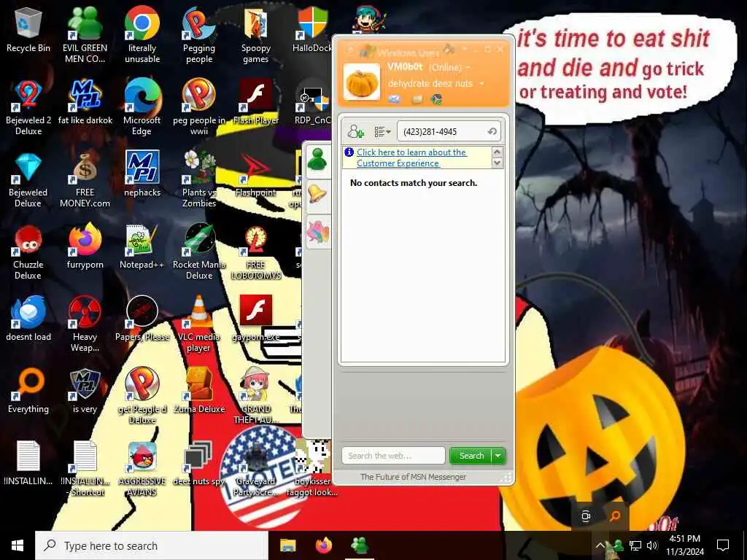Open the Papers, Please desktop icon
The height and width of the screenshot is (560, 747).
(x=142, y=318)
